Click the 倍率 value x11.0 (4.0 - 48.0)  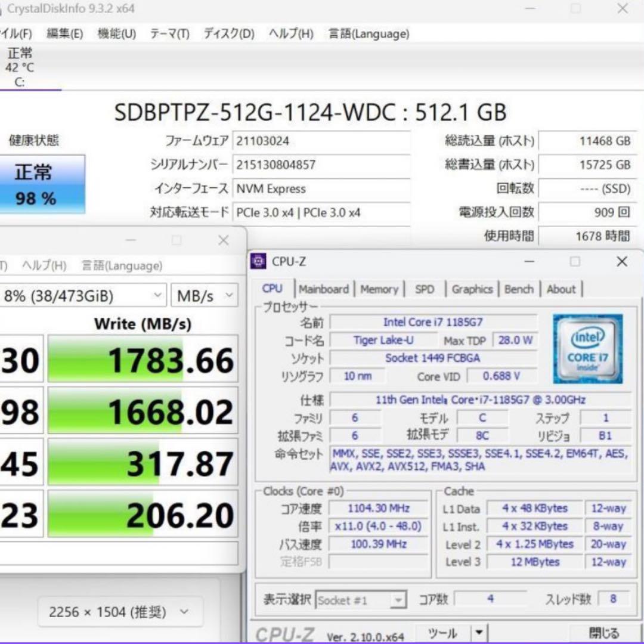click(379, 526)
